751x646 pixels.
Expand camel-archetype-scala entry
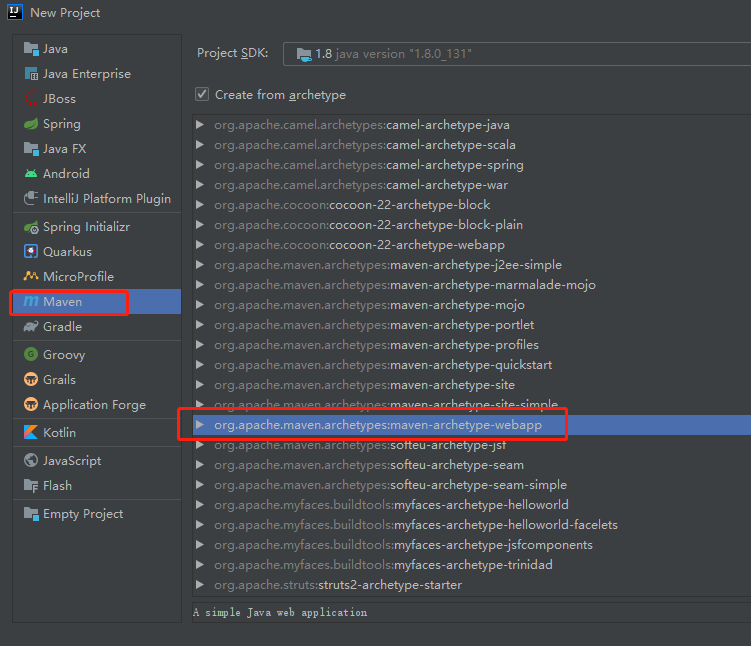[200, 145]
